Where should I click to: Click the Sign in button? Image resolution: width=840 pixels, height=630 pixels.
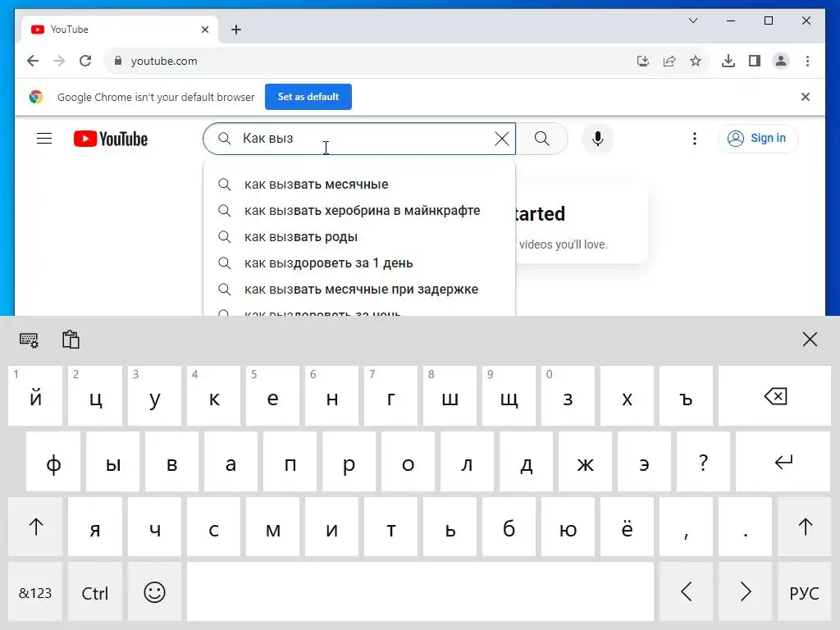[x=758, y=139]
